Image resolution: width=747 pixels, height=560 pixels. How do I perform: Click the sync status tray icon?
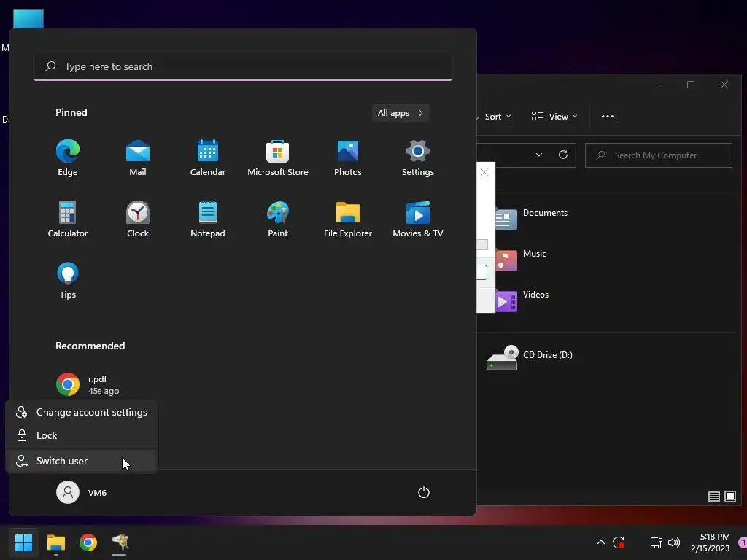click(619, 542)
